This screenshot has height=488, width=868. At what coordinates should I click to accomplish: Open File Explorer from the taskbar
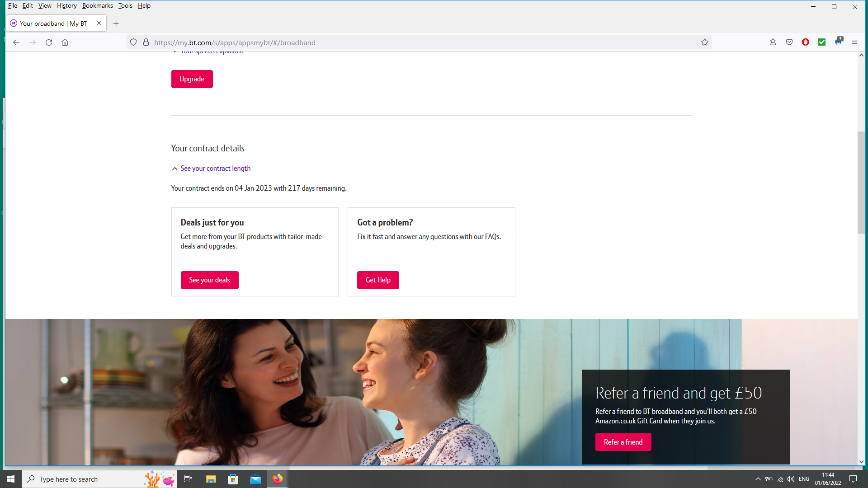tap(211, 479)
